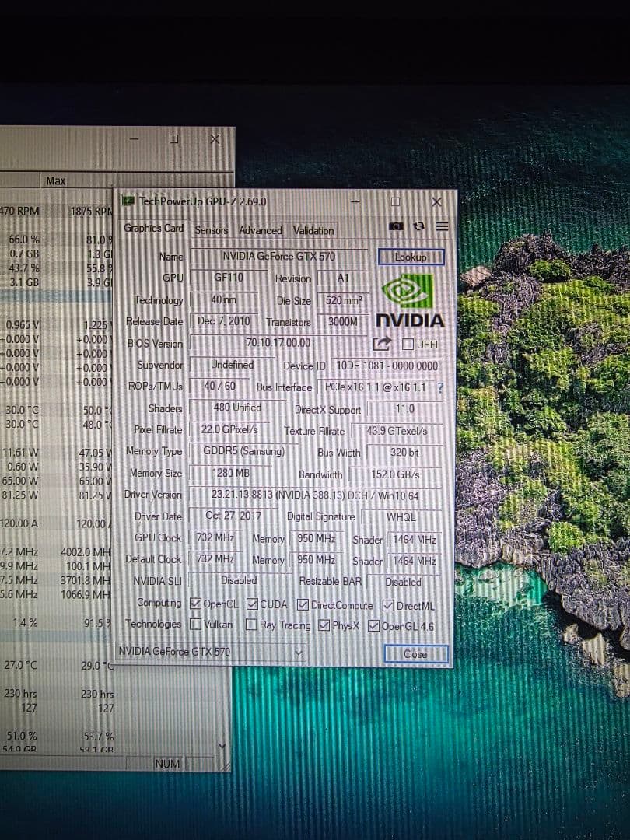The image size is (630, 840).
Task: Click the Resizable BAR Disabled field
Action: coord(404,583)
